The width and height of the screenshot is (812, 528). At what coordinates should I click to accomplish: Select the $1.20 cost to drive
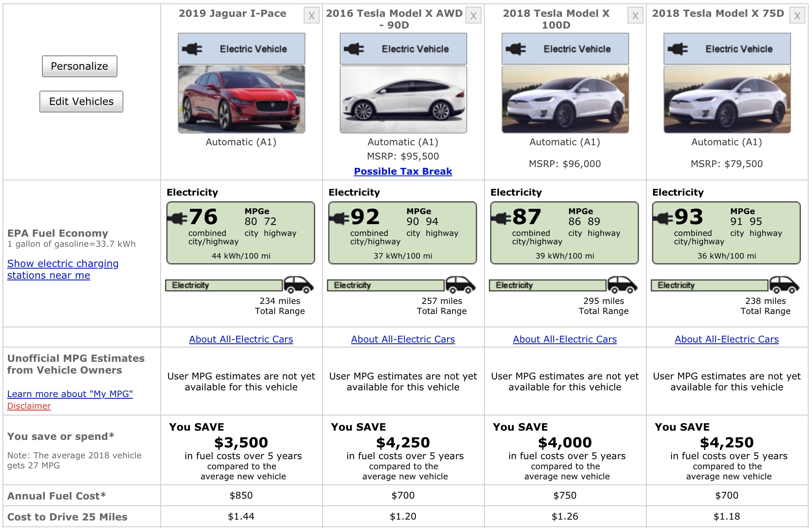(403, 516)
